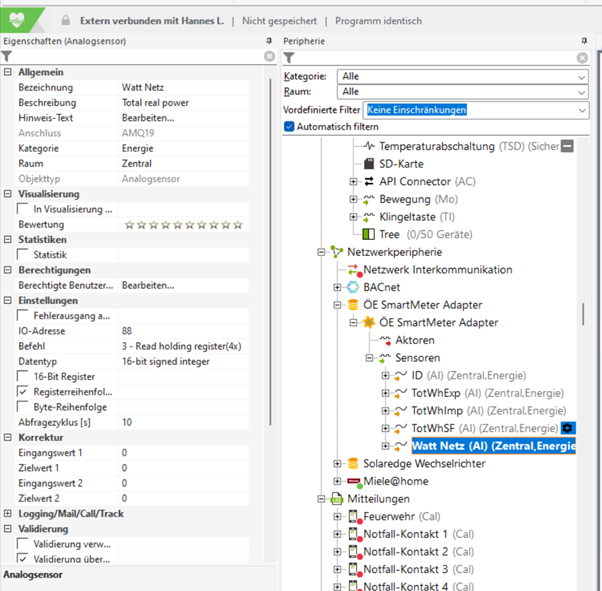Expand the BACnet tree node
602x591 pixels.
pos(337,287)
